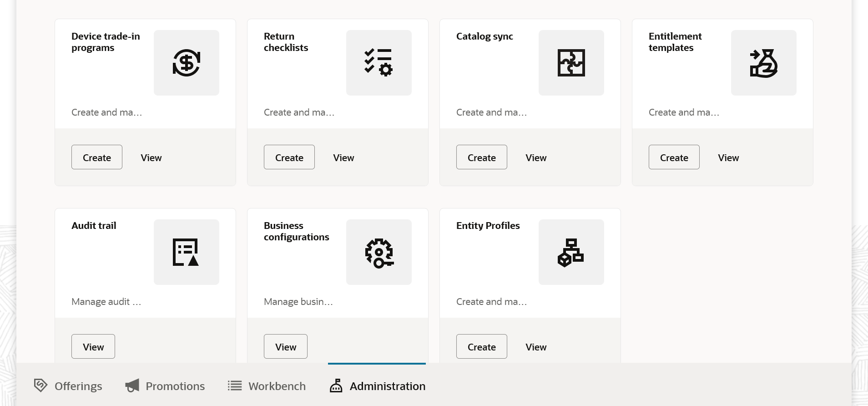The height and width of the screenshot is (406, 868).
Task: Click the Audit trail document icon
Action: coord(187,252)
